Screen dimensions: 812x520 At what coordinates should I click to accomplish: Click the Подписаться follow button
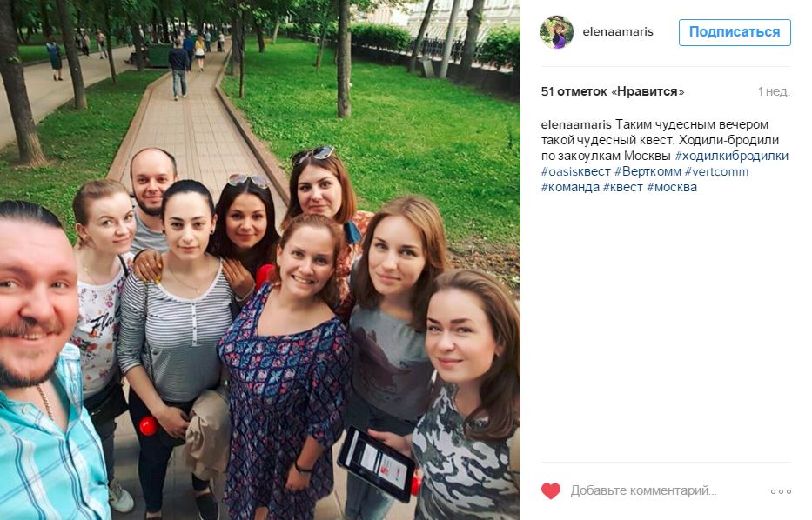[735, 32]
